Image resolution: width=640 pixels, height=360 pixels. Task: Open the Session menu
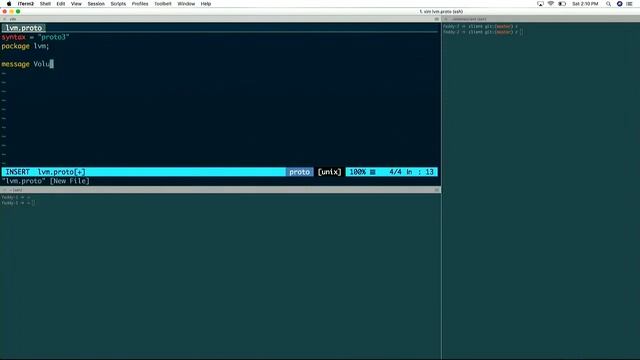pyautogui.click(x=96, y=4)
